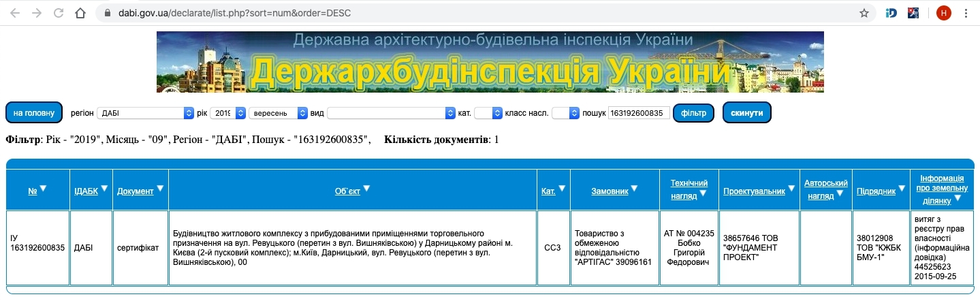Open the кат. category dropdown

pos(488,113)
